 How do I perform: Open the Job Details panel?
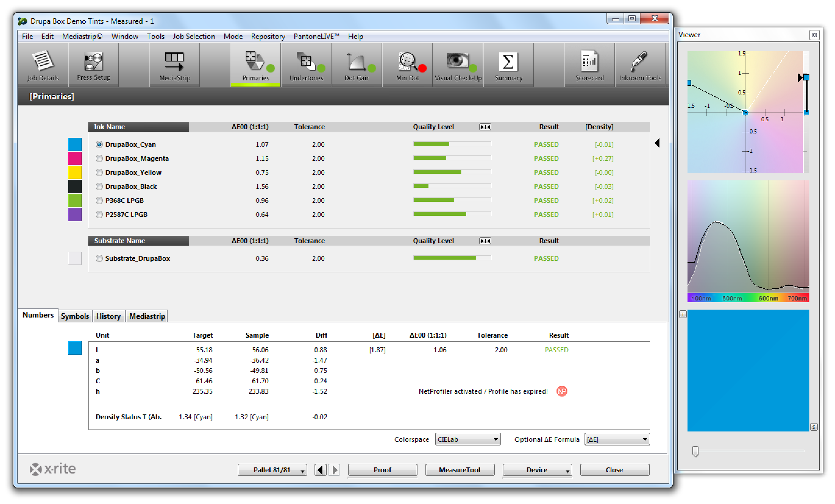(42, 66)
